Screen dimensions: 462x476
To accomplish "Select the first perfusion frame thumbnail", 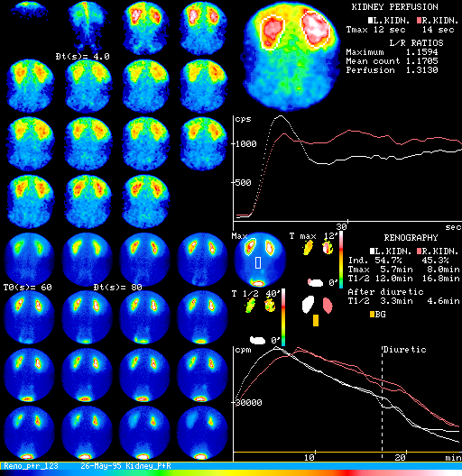I will point(30,11).
